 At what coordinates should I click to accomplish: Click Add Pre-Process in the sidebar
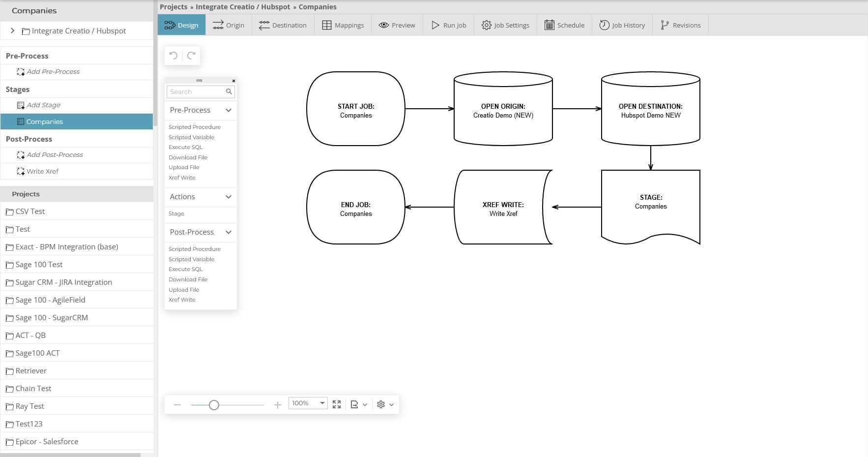[x=53, y=71]
